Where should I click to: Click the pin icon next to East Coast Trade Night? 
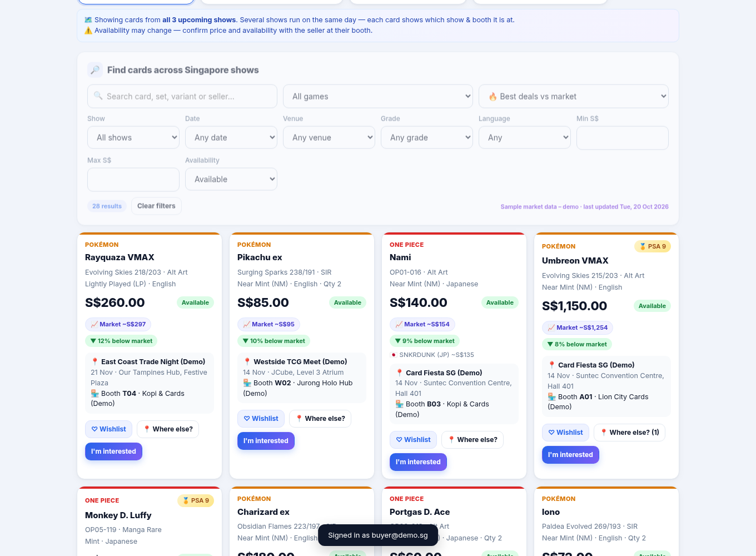tap(95, 361)
